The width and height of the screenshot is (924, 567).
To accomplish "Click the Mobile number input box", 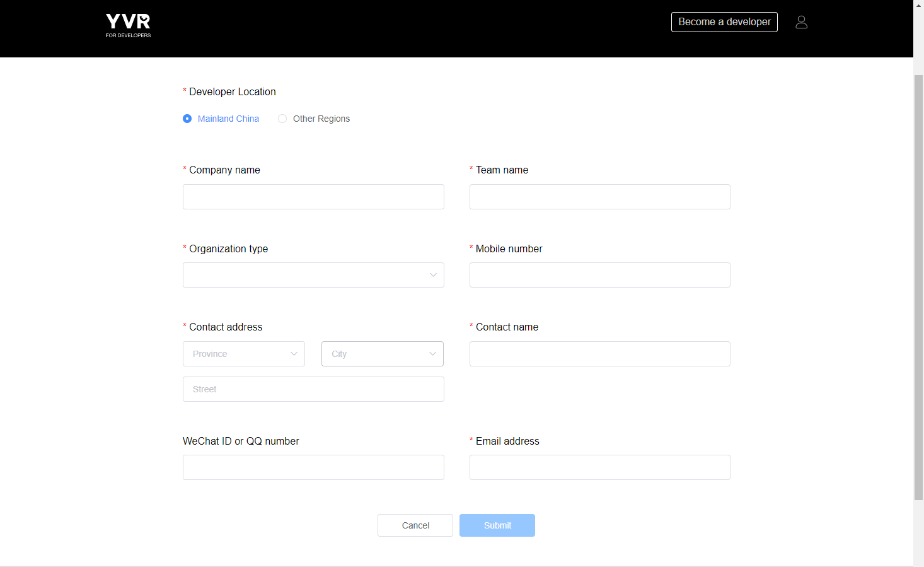I will pyautogui.click(x=599, y=275).
